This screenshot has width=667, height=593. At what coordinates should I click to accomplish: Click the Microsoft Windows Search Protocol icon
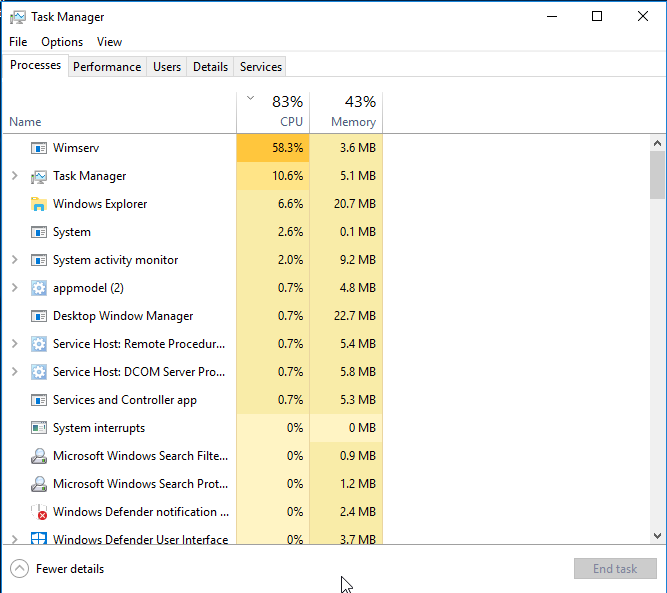[x=39, y=484]
